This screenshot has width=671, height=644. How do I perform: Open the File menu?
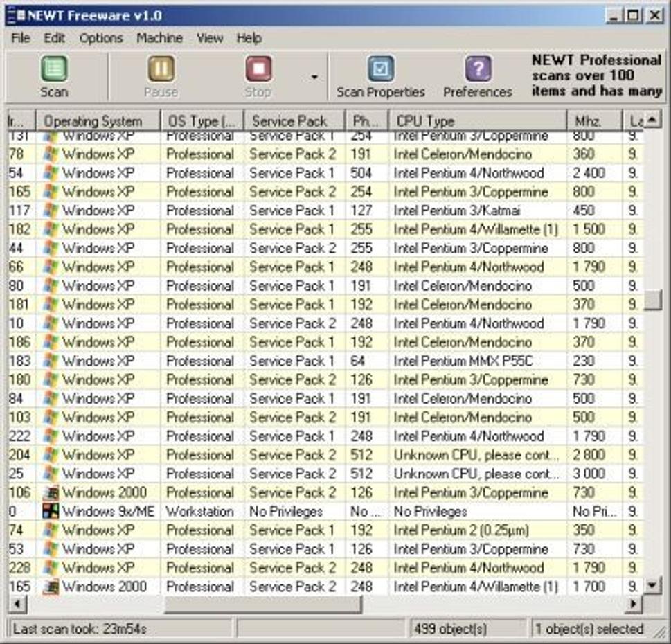[21, 38]
